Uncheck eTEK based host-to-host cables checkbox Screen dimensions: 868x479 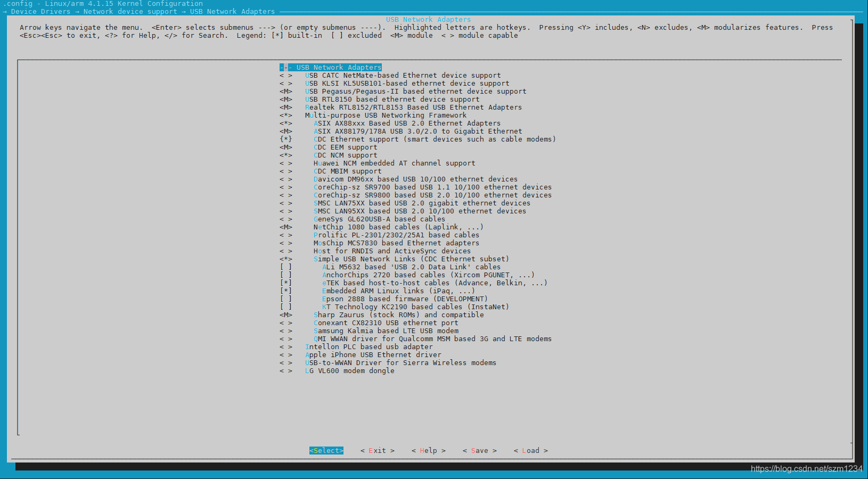coord(286,283)
